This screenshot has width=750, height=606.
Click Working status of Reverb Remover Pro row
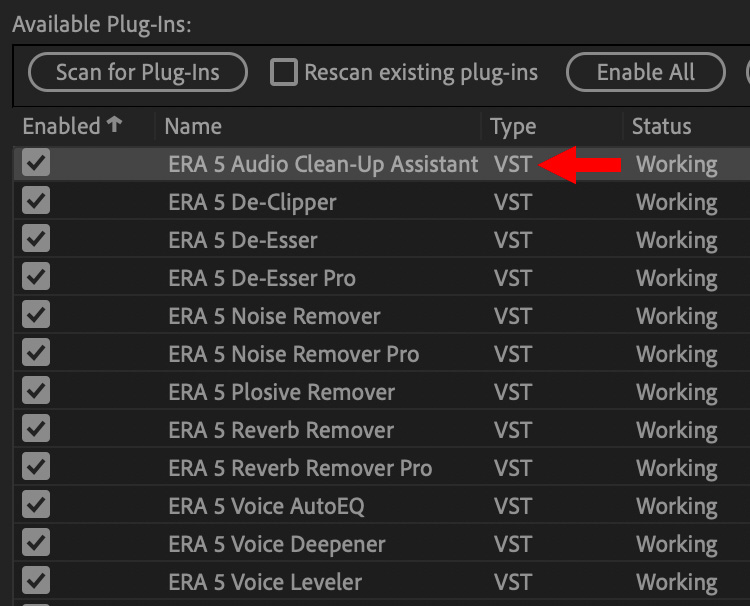pos(677,469)
